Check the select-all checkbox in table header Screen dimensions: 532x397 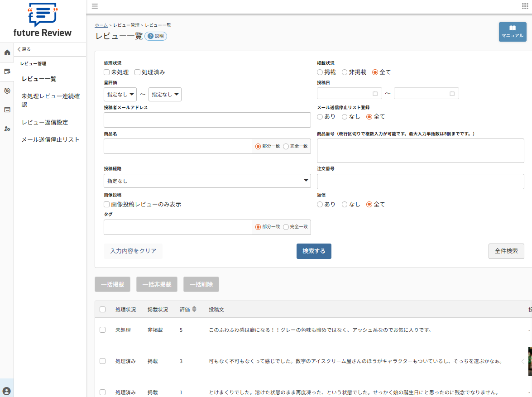[102, 309]
